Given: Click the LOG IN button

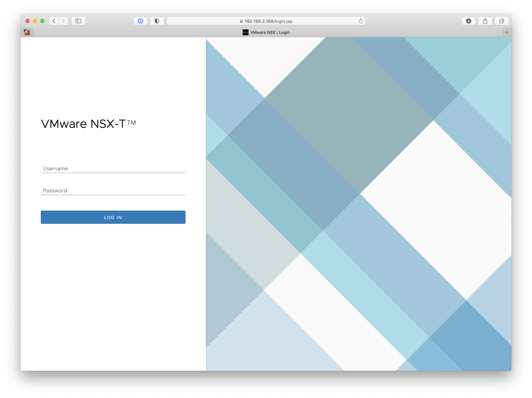Looking at the screenshot, I should pyautogui.click(x=113, y=217).
